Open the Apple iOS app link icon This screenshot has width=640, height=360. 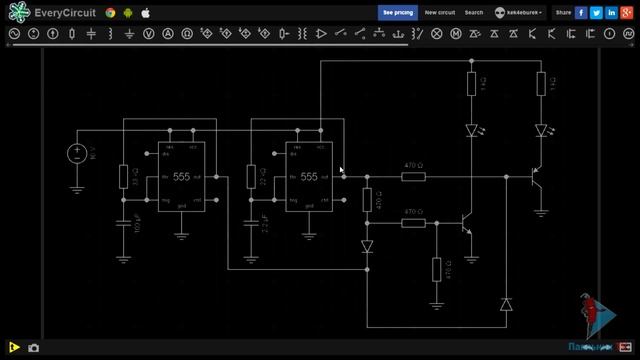(146, 13)
